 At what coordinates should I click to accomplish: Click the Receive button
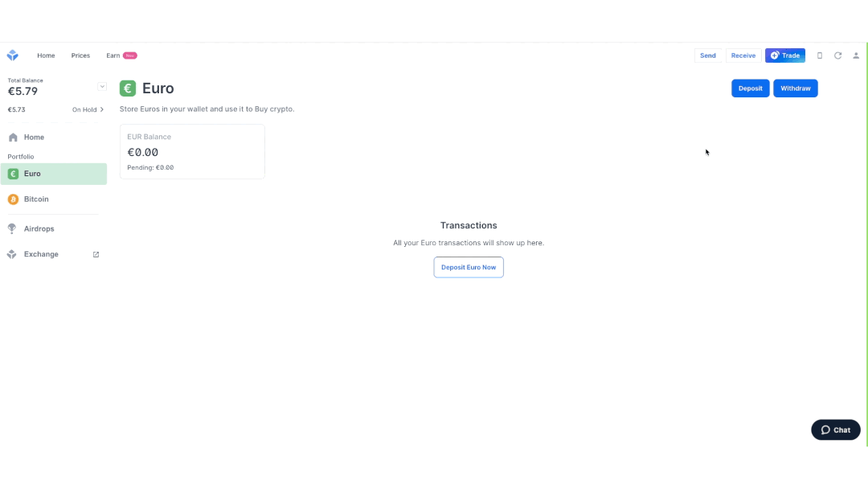pos(743,55)
